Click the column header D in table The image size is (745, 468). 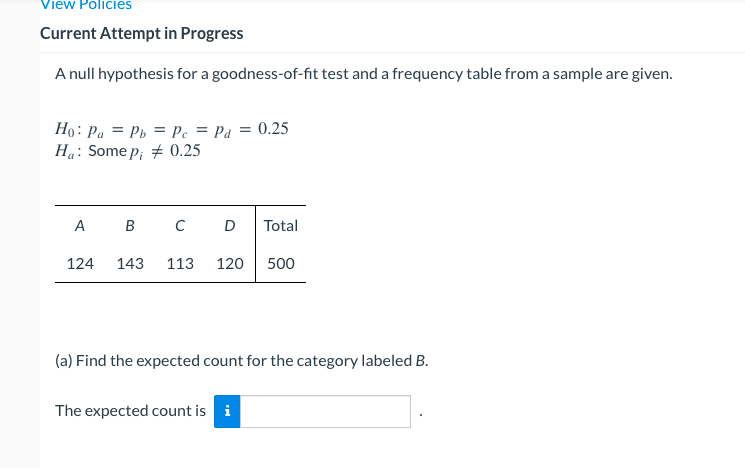(x=230, y=226)
